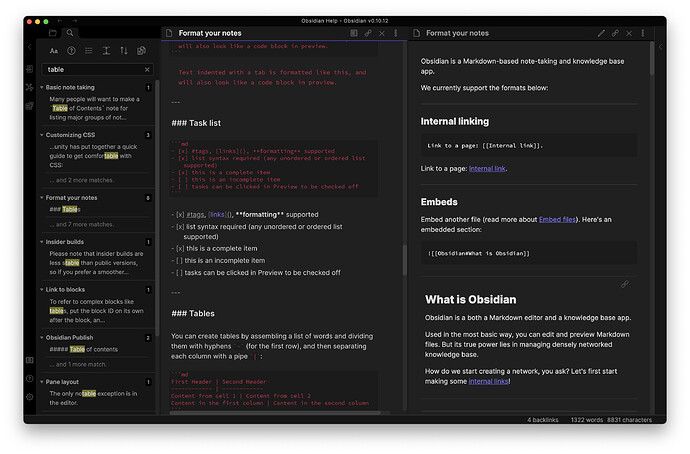This screenshot has height=454, width=690.
Task: Open more options in right preview pane
Action: pyautogui.click(x=643, y=33)
